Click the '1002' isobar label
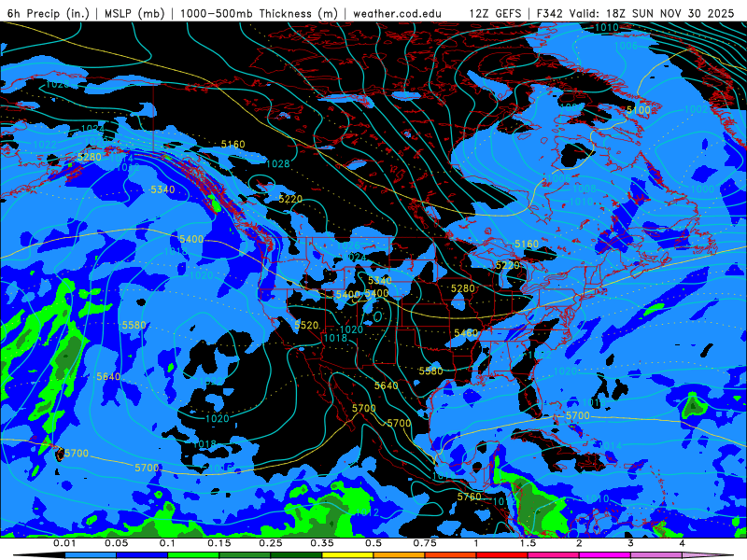747x560 pixels. click(696, 109)
